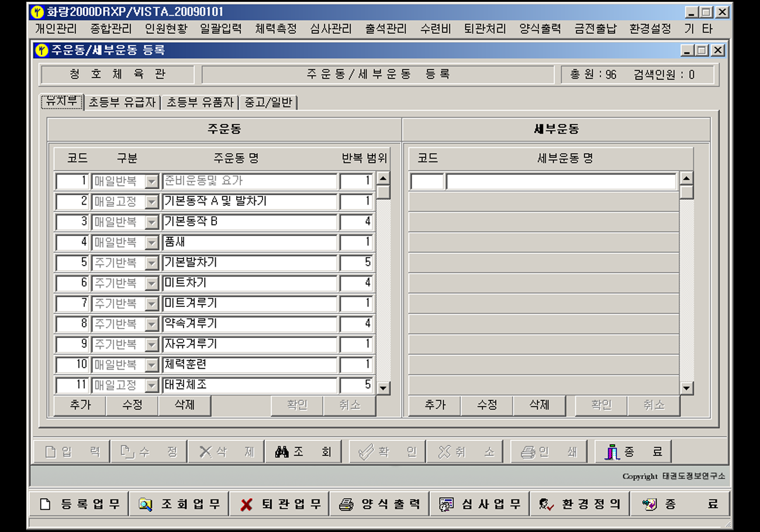Image resolution: width=760 pixels, height=532 pixels.
Task: Open 환경정의 in the bottom toolbar
Action: coord(580,505)
